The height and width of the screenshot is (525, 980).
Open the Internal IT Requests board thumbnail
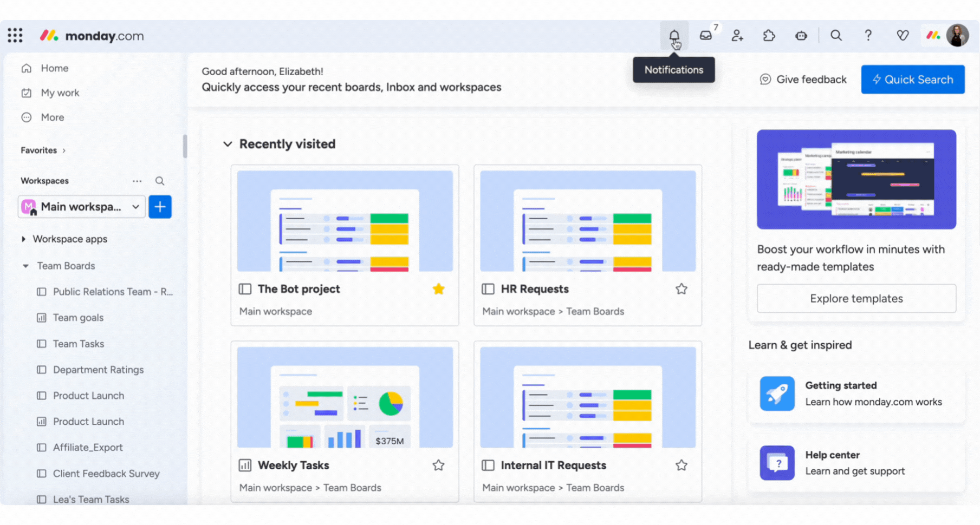pyautogui.click(x=587, y=397)
